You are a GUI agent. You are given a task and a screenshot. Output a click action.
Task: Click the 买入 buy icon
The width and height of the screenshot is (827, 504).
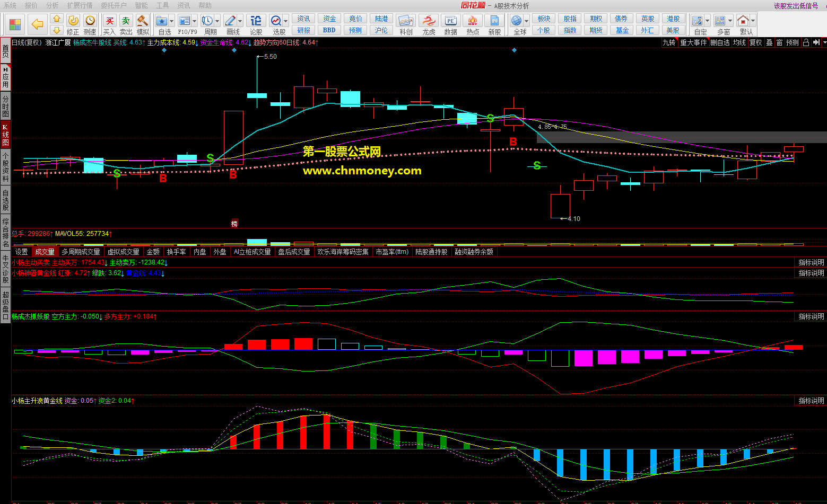pyautogui.click(x=109, y=21)
